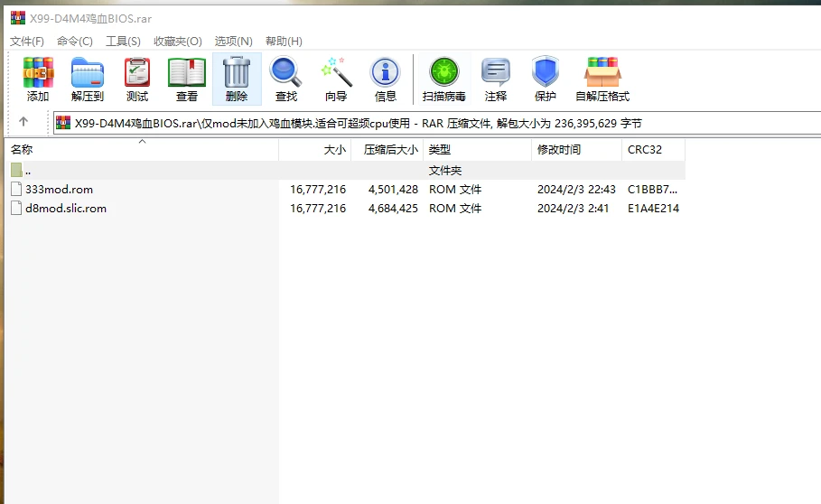This screenshot has width=821, height=504.
Task: Click the date 2024/2/3 2:41
Action: 573,209
